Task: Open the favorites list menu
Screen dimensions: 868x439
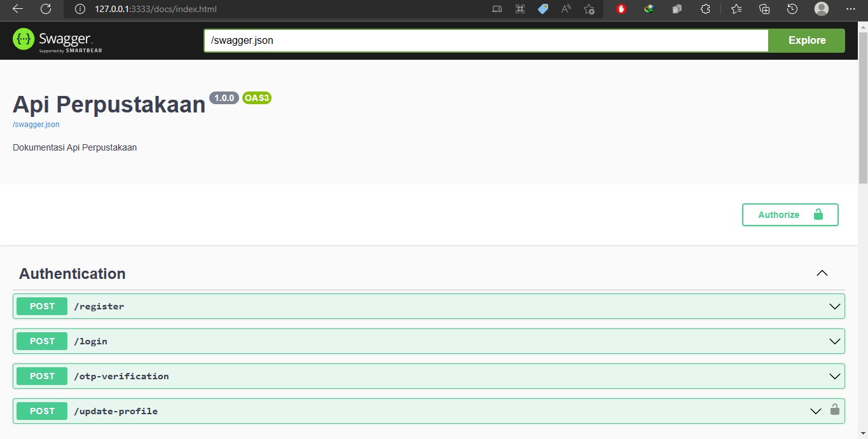Action: [x=736, y=9]
